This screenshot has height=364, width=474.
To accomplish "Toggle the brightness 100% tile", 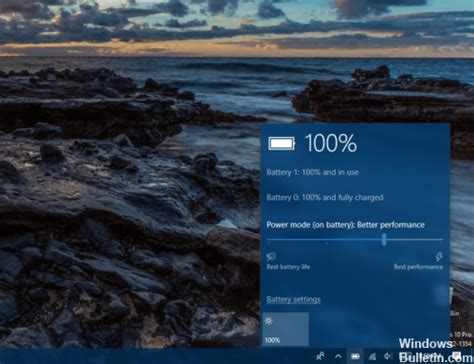I will click(x=285, y=329).
